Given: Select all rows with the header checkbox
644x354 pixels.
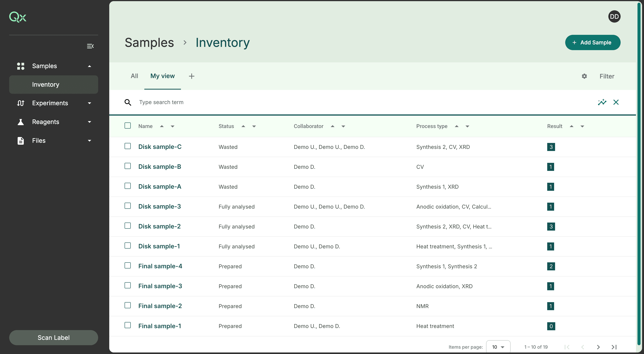Looking at the screenshot, I should coord(127,126).
